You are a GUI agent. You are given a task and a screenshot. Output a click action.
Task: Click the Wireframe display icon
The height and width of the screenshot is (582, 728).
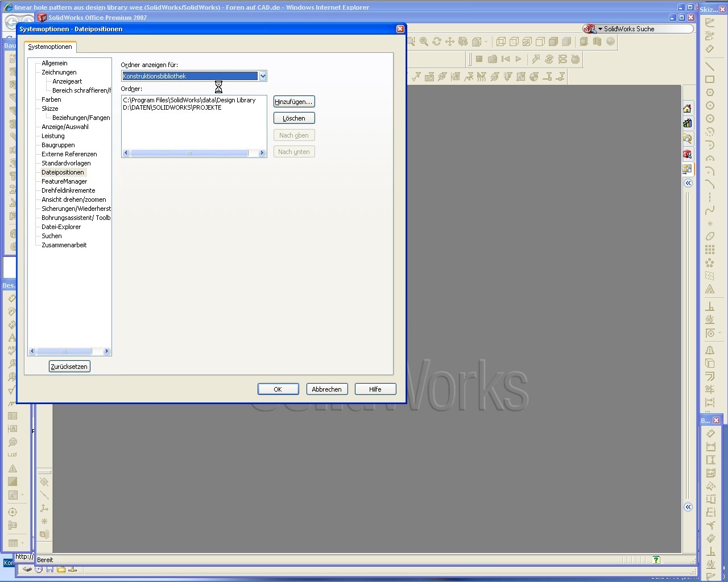(501, 41)
